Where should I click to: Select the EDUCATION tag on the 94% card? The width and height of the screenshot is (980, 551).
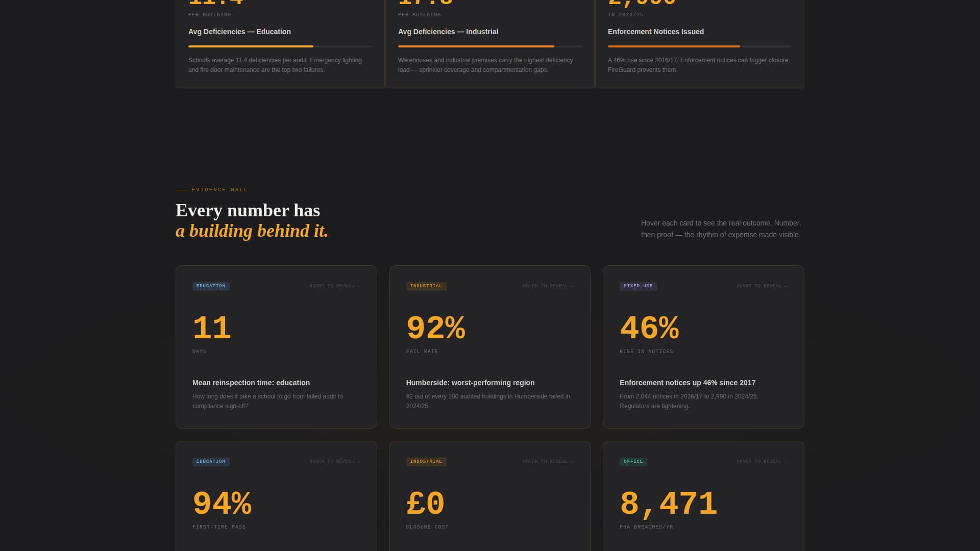click(x=211, y=461)
